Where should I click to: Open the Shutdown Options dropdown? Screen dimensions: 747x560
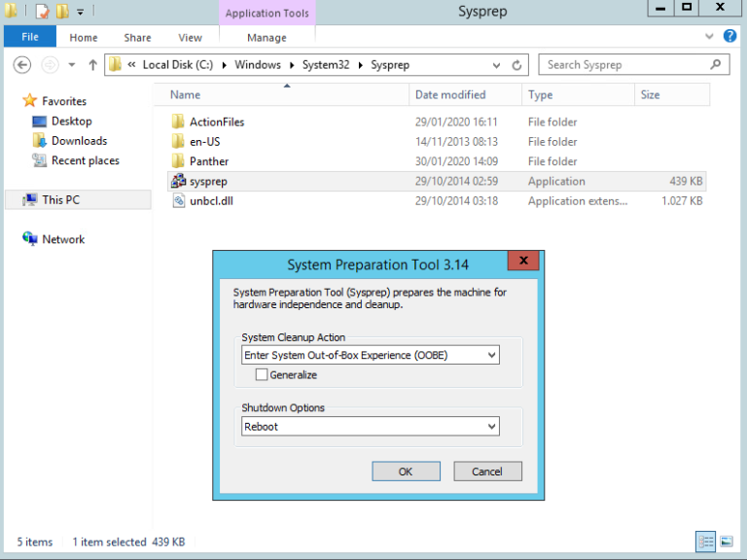(x=491, y=426)
